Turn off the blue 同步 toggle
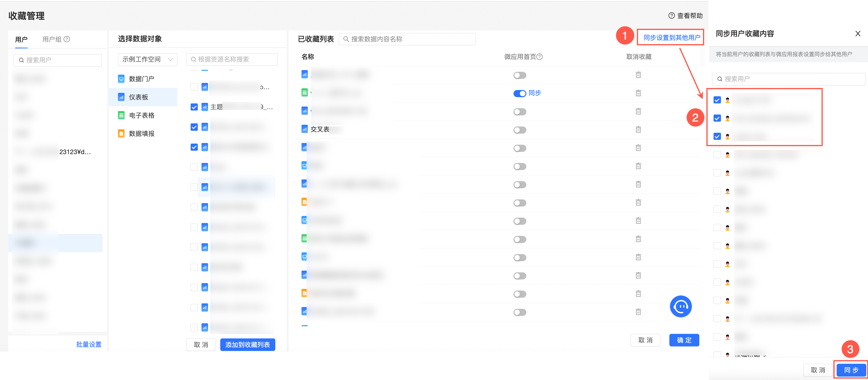Image resolution: width=868 pixels, height=380 pixels. coord(519,93)
